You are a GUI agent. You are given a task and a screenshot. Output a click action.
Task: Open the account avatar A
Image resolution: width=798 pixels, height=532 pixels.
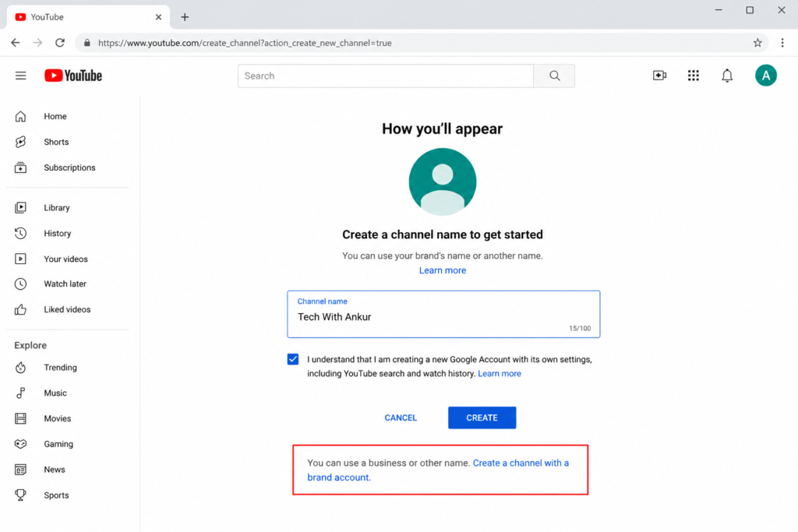pos(765,76)
